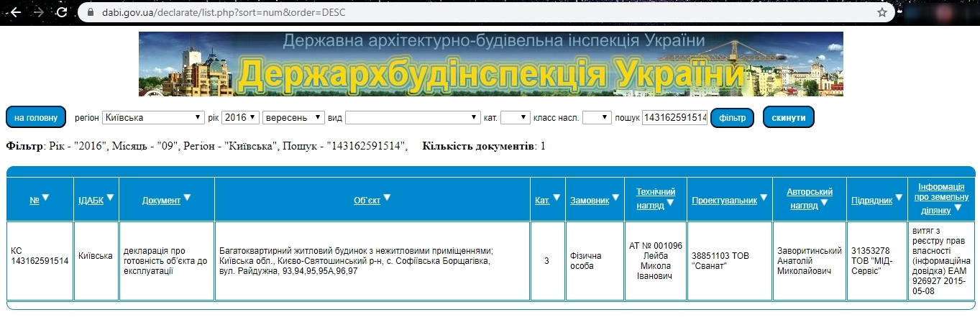Click the Фільтр summary line text
The image size is (980, 325).
point(208,146)
